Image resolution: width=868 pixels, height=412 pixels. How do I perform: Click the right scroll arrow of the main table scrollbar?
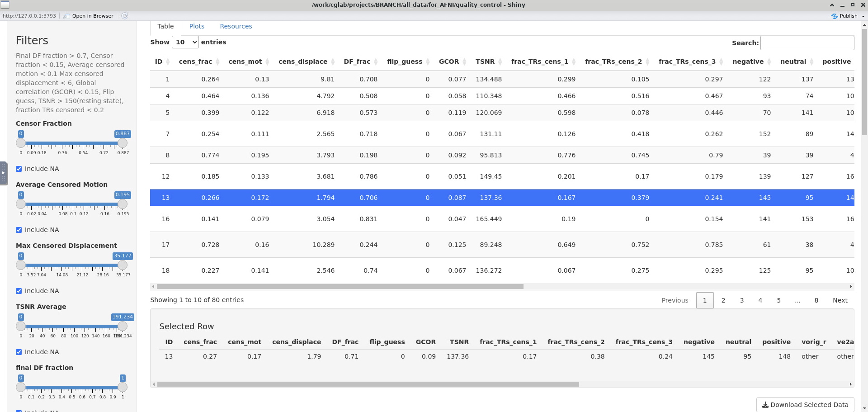coord(851,286)
